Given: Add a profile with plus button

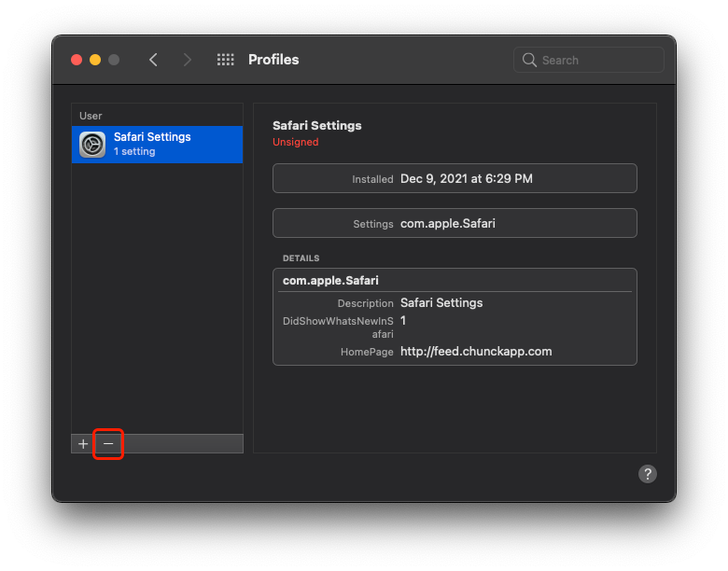Looking at the screenshot, I should coord(83,444).
